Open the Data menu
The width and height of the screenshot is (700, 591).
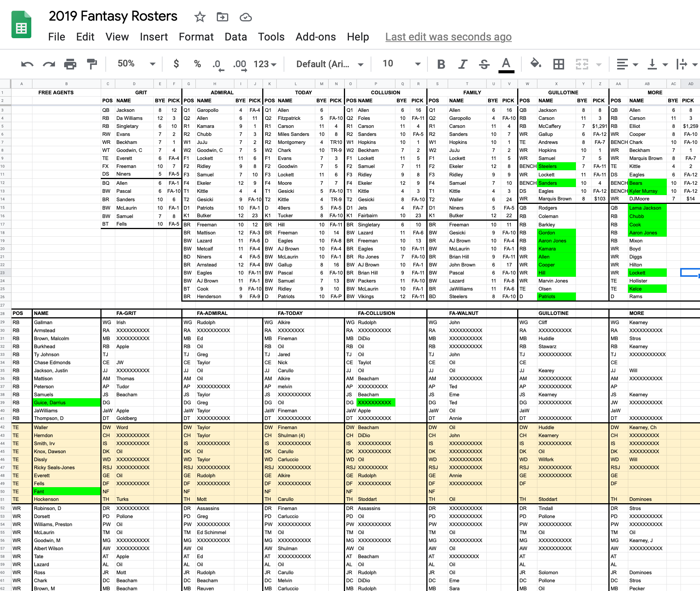[235, 37]
